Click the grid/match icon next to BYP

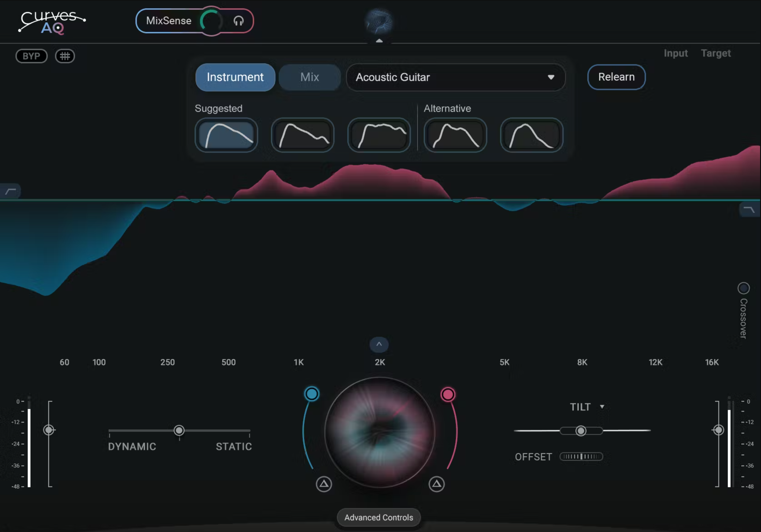pyautogui.click(x=65, y=56)
